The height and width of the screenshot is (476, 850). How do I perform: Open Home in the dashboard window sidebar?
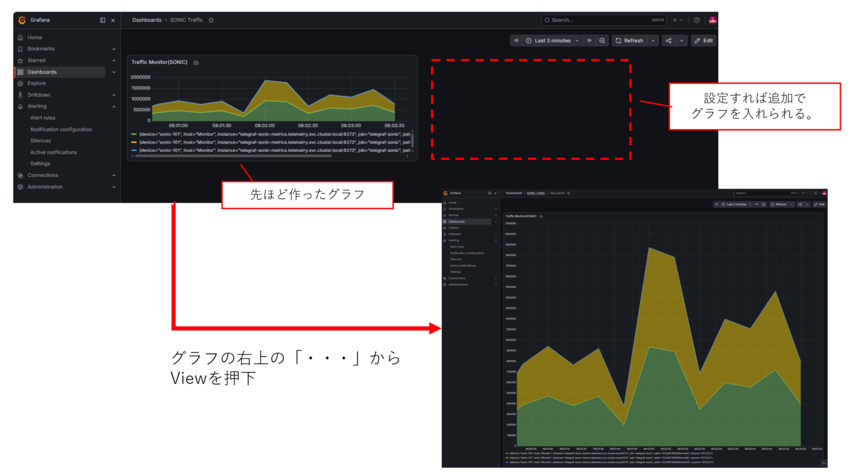[x=35, y=37]
